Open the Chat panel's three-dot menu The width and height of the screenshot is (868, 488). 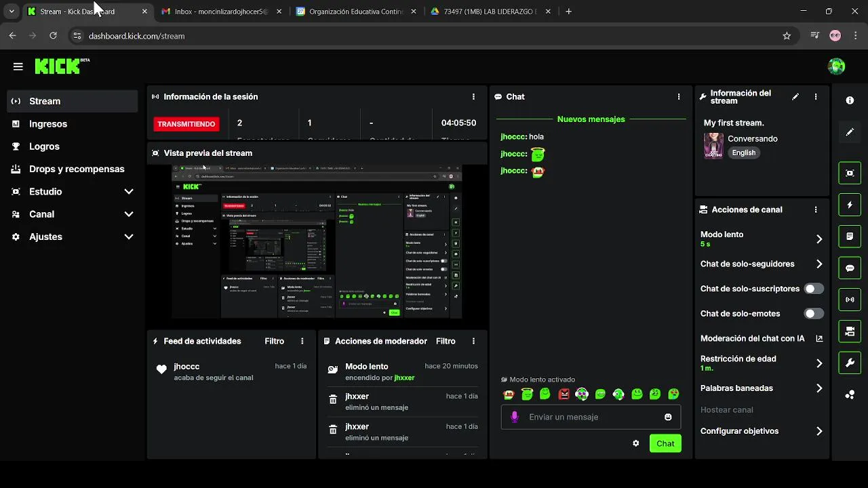679,97
